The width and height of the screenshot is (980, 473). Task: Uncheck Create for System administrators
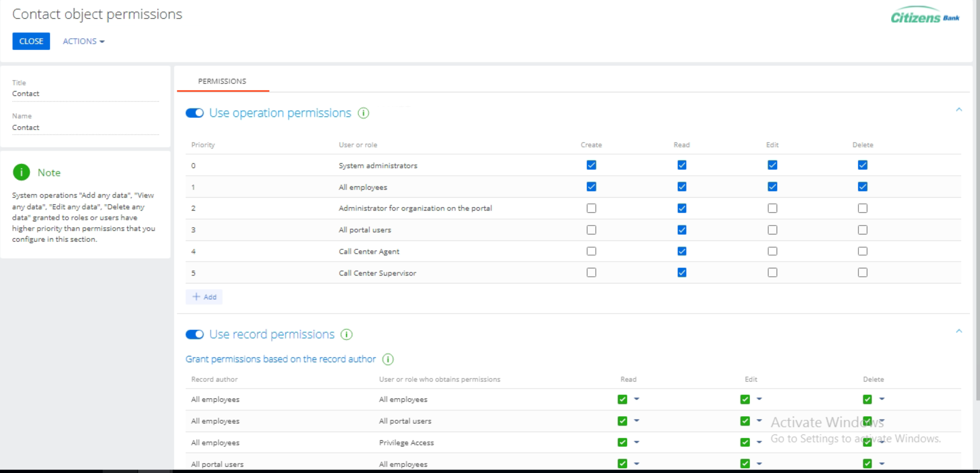point(591,165)
